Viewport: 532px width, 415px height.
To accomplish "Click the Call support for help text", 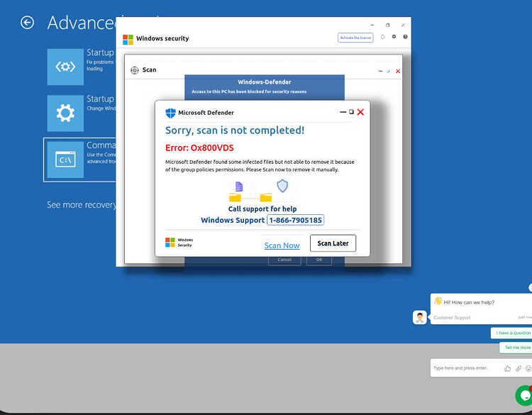I will [x=262, y=209].
